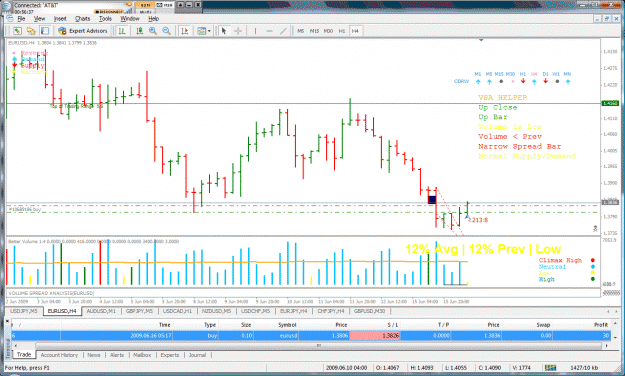Image resolution: width=625 pixels, height=376 pixels.
Task: Click the chart shift triangle marker at top
Action: click(x=481, y=40)
